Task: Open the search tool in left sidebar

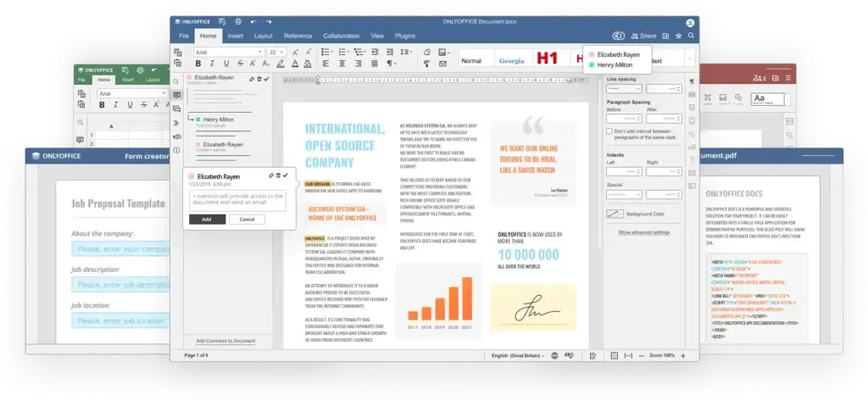Action: (176, 81)
